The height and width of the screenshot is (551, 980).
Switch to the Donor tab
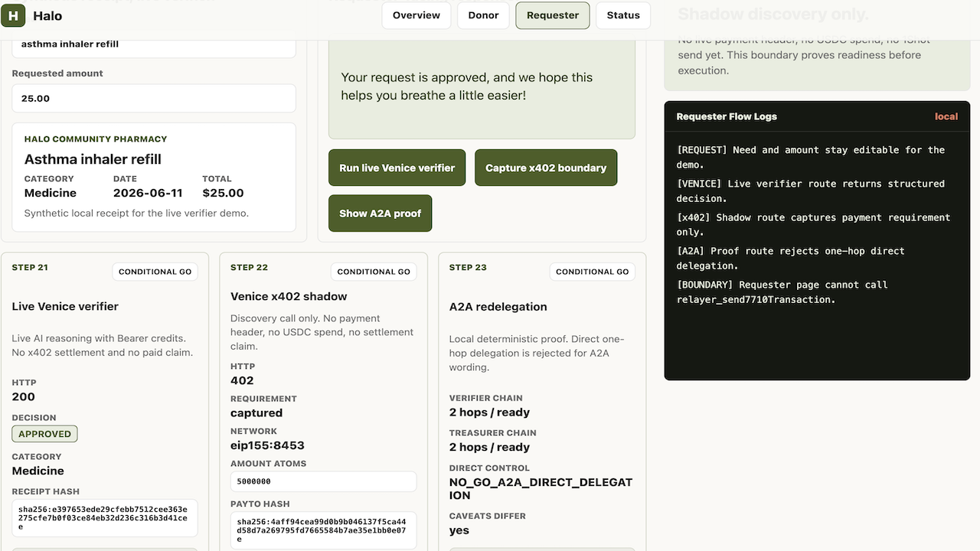point(483,15)
